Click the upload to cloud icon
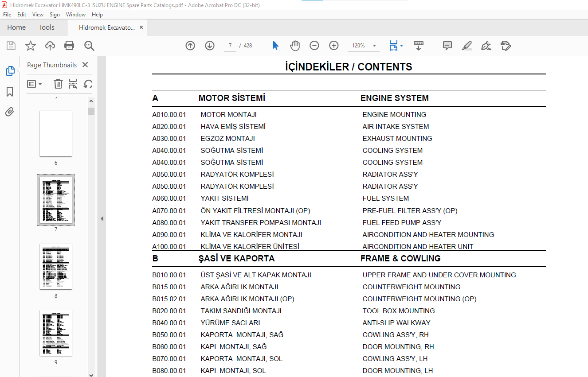Viewport: 588px width, 377px height. [x=50, y=46]
